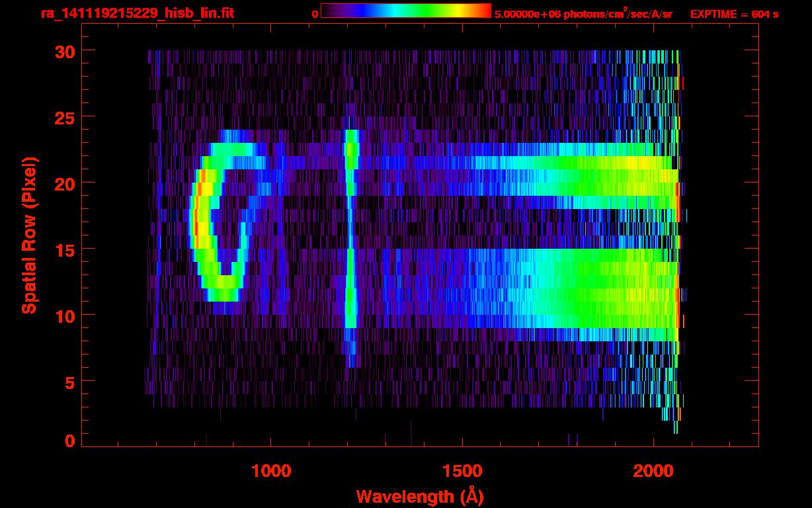Click the 5.00000e+06 photons/cm²/sec/A/sr label
Image resolution: width=812 pixels, height=508 pixels.
[x=583, y=14]
